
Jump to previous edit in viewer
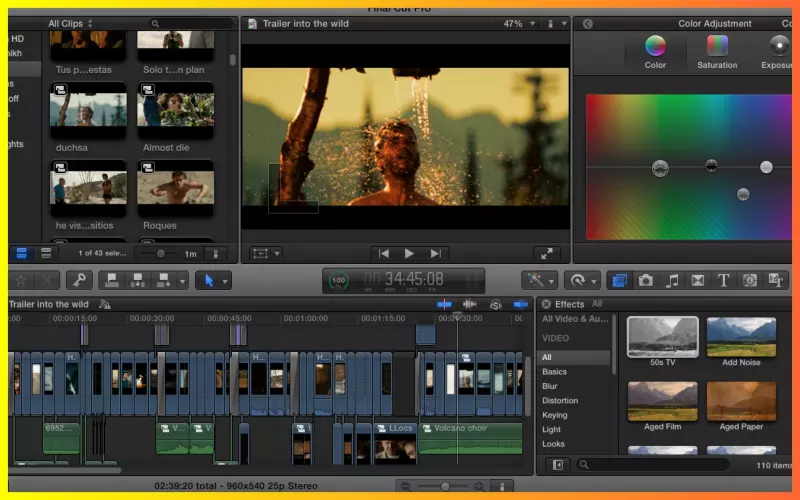click(x=384, y=254)
